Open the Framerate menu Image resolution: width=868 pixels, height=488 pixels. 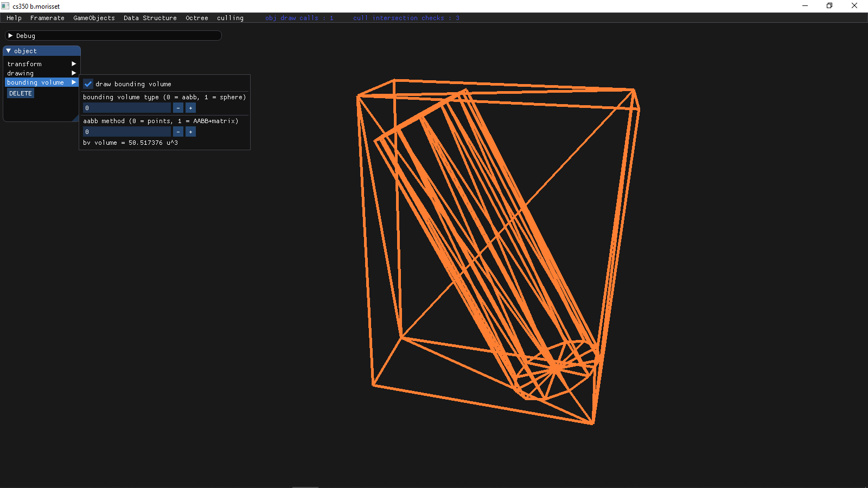[x=47, y=18]
